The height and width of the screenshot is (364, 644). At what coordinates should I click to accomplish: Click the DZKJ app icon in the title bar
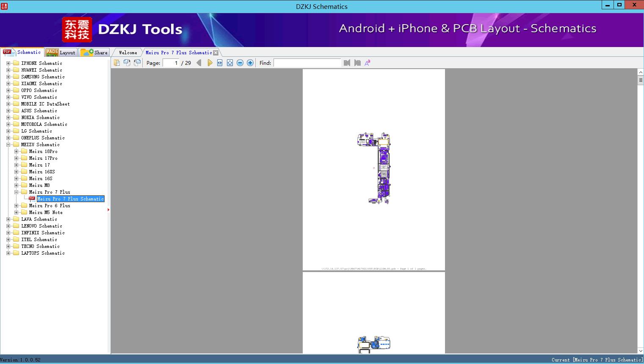[4, 6]
